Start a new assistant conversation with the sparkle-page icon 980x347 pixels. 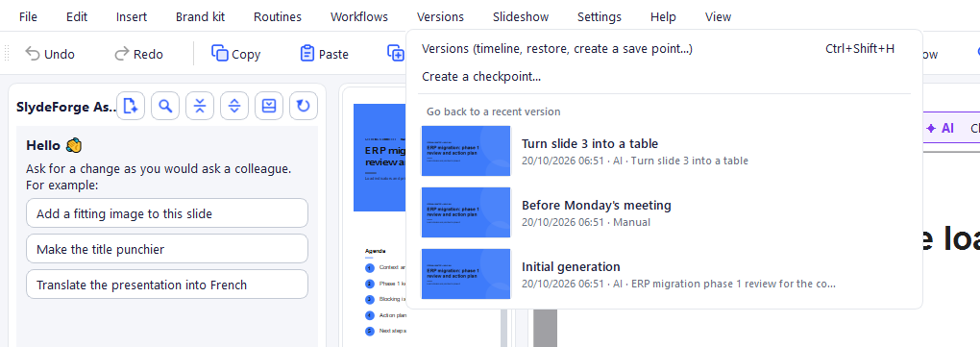131,107
